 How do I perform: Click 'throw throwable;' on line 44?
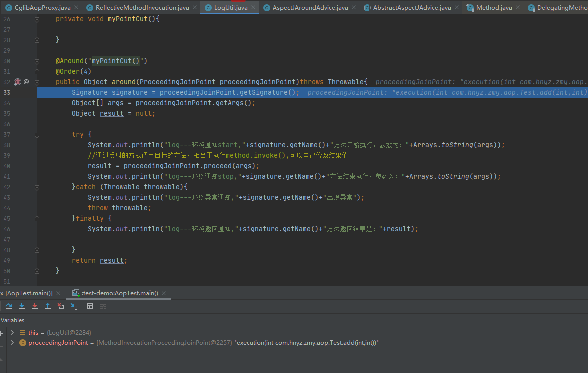coord(119,208)
